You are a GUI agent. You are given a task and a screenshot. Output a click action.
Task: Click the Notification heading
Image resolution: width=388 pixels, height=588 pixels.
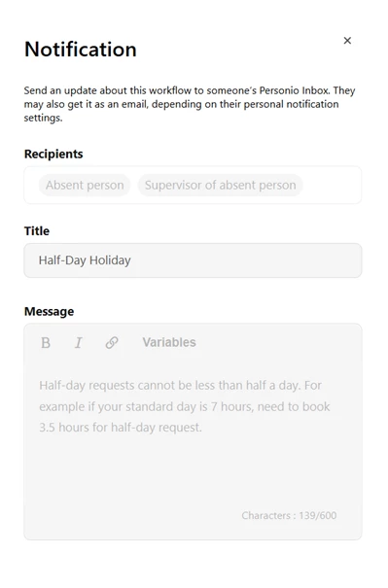81,50
